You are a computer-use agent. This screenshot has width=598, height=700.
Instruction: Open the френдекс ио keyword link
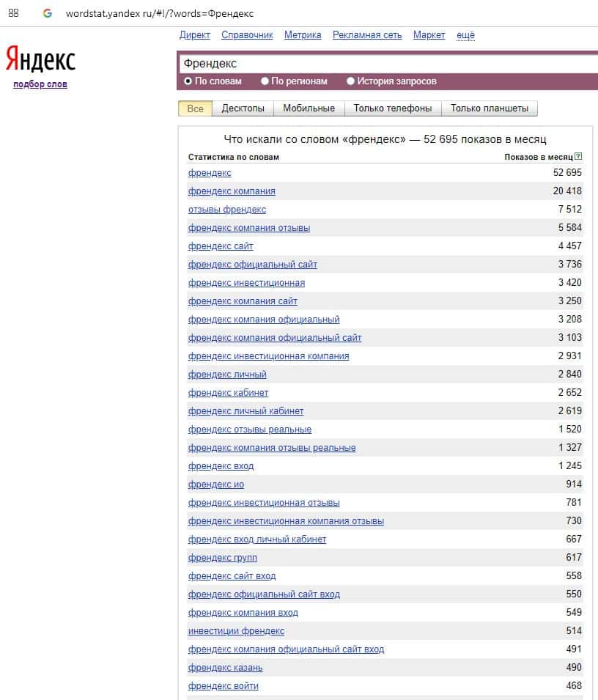tap(216, 484)
